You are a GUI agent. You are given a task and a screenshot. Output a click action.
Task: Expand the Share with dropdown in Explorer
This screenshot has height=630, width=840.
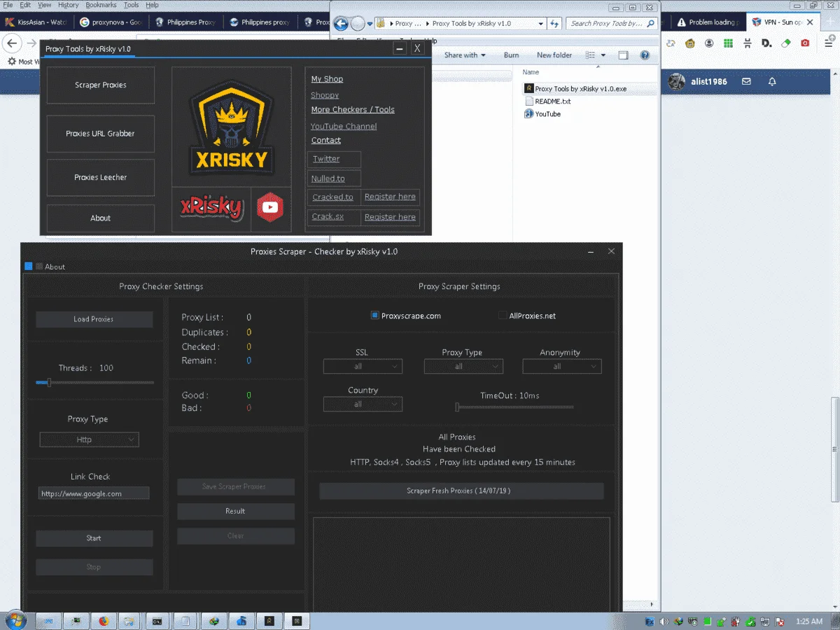465,55
